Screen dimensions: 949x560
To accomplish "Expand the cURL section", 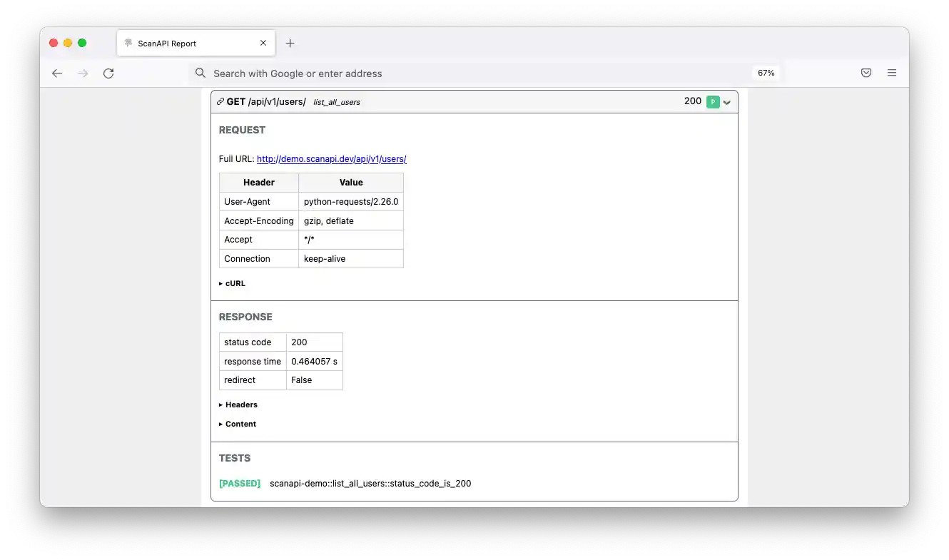I will [x=232, y=283].
